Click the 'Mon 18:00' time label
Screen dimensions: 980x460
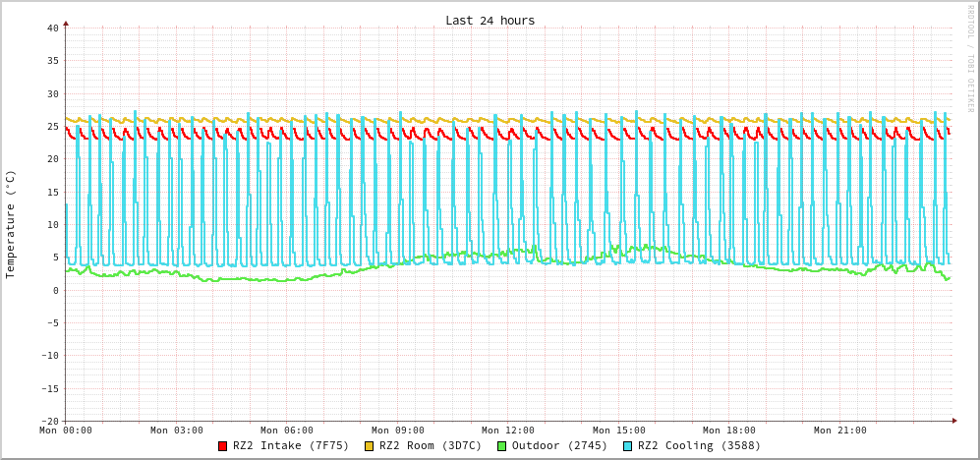pos(729,430)
